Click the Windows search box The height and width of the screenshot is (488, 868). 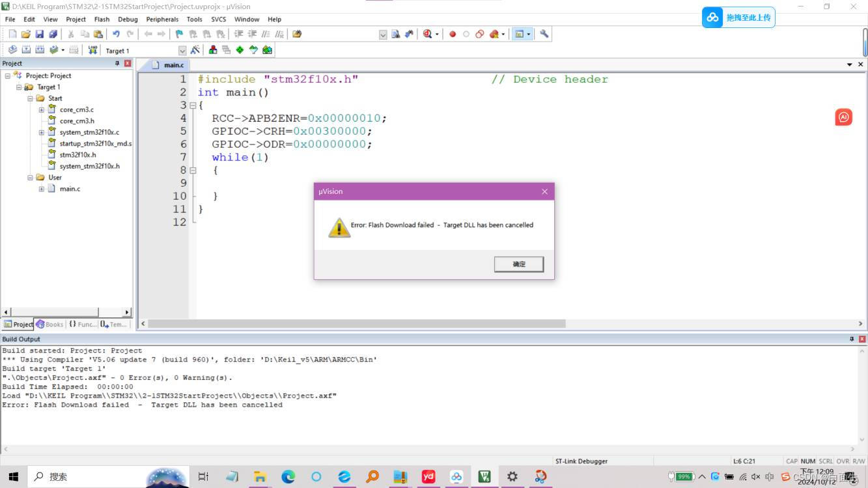tap(107, 477)
